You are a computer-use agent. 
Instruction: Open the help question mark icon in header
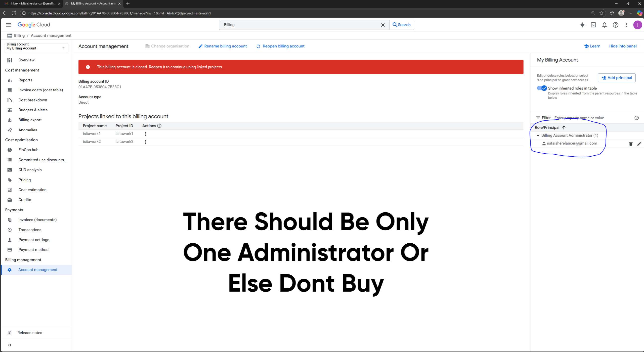[x=615, y=25]
